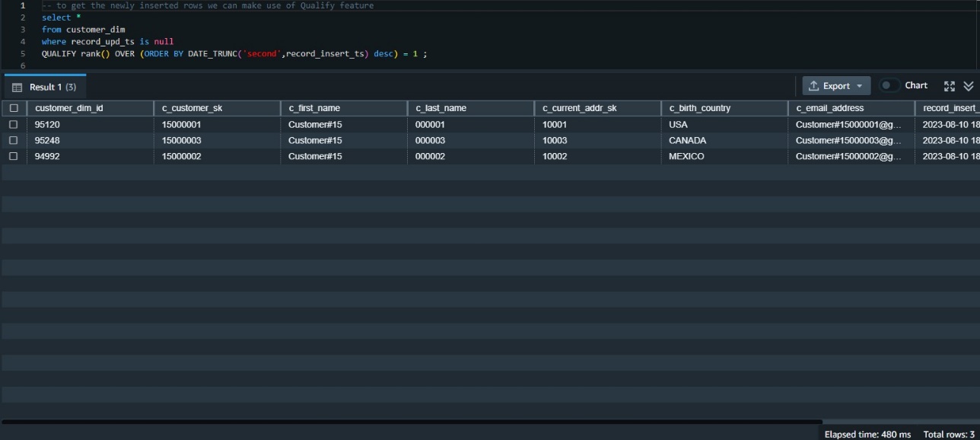
Task: Click the record_insert column header
Action: 948,108
